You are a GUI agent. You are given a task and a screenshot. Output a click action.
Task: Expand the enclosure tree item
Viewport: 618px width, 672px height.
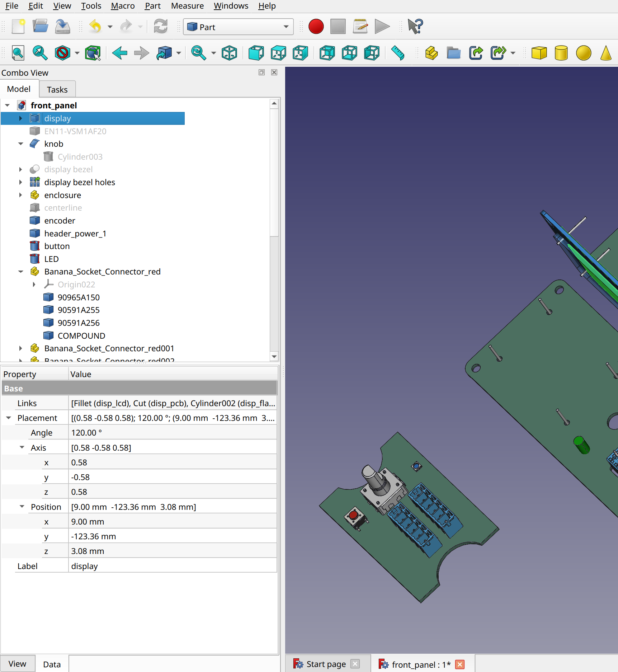coord(20,195)
